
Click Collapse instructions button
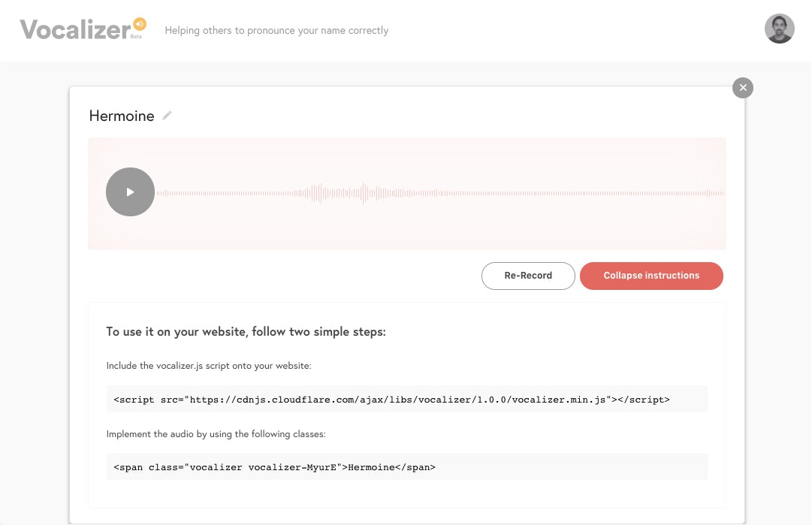click(651, 276)
